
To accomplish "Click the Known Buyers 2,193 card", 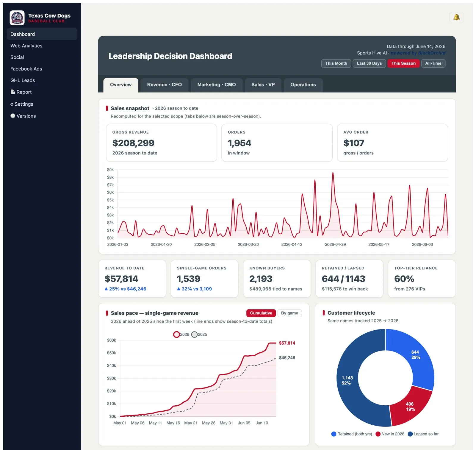I will coord(277,279).
